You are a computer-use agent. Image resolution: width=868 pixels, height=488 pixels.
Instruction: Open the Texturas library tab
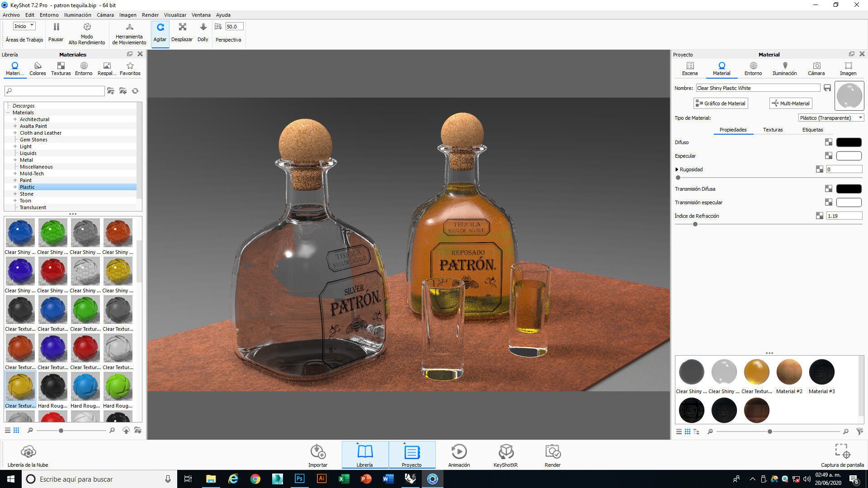61,69
